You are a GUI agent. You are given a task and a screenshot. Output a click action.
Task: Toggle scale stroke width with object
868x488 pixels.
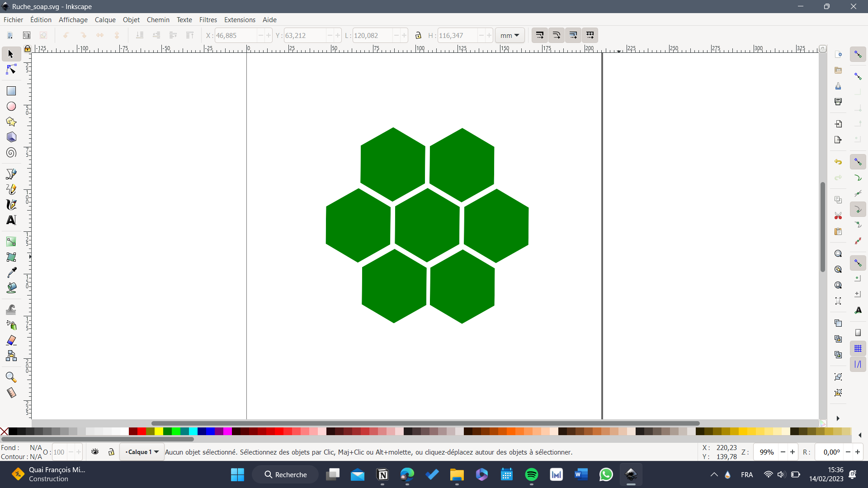[x=540, y=35]
